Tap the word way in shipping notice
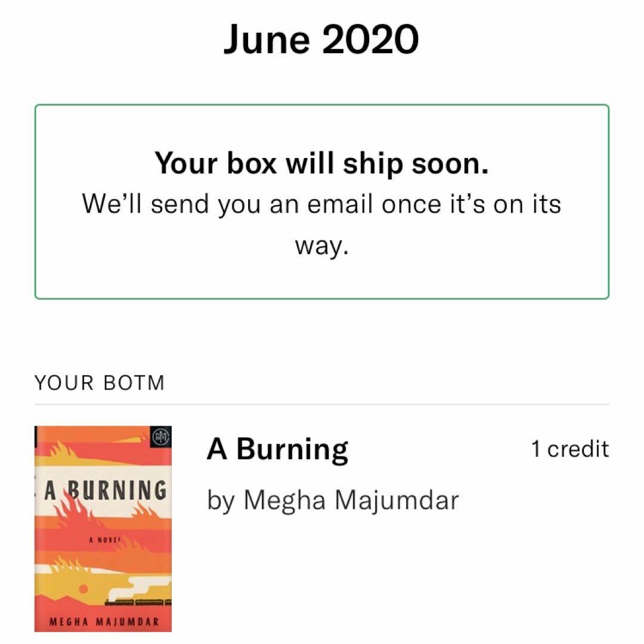 (321, 246)
